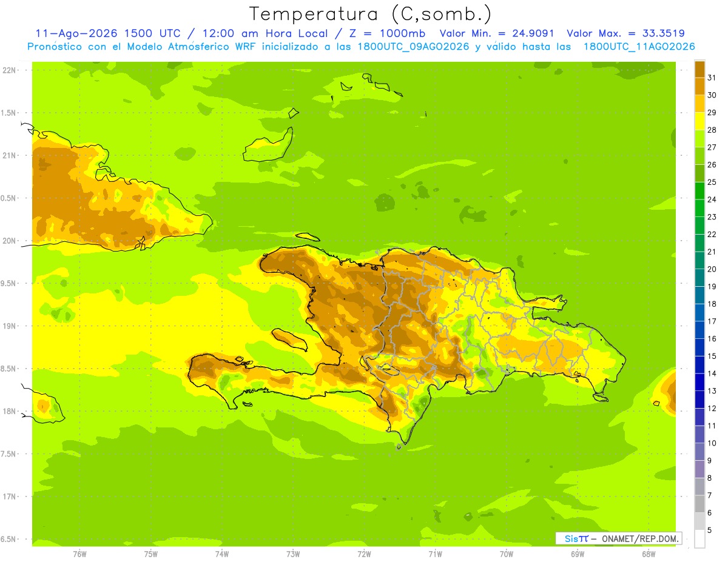The image size is (728, 562).
Task: Pick the orange swatch between 30 and 31
Action: pyautogui.click(x=700, y=86)
